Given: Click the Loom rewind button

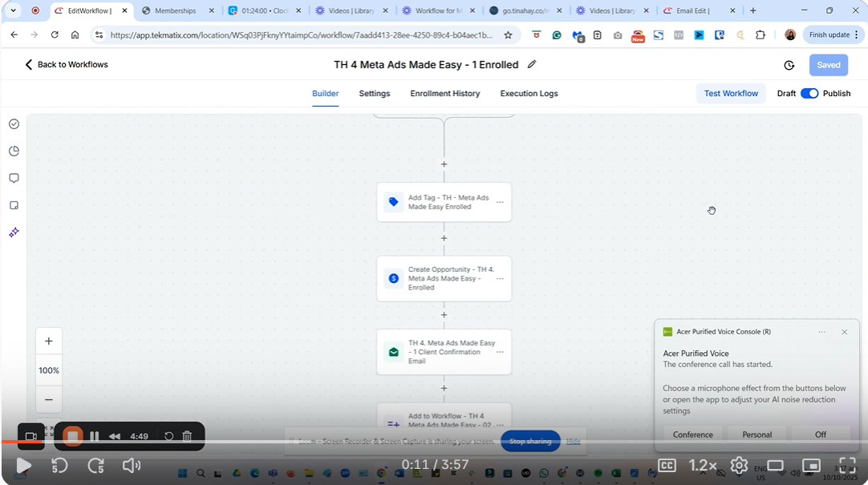Looking at the screenshot, I should [x=115, y=436].
